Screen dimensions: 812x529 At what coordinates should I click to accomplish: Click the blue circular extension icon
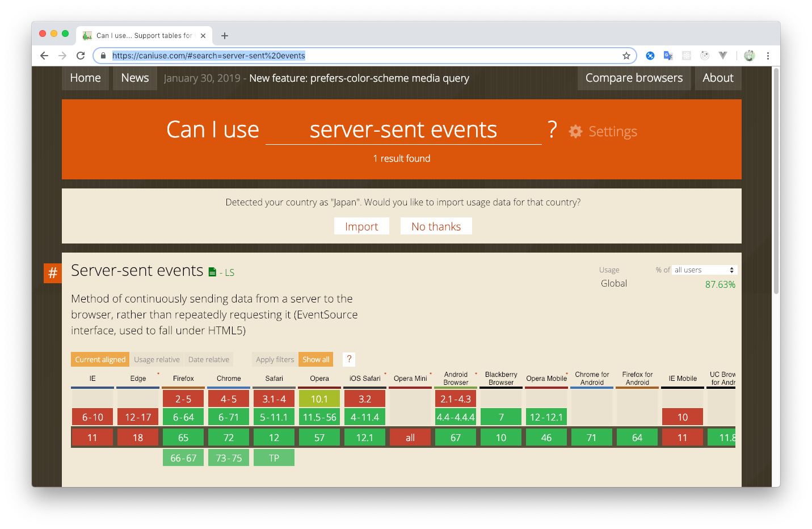pyautogui.click(x=650, y=56)
